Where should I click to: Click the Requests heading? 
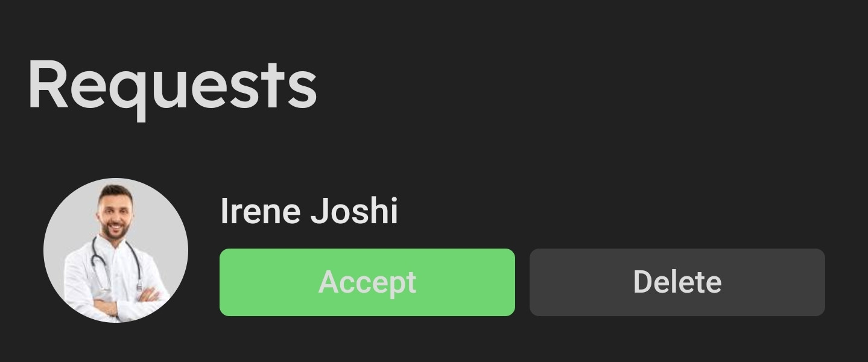click(x=173, y=84)
